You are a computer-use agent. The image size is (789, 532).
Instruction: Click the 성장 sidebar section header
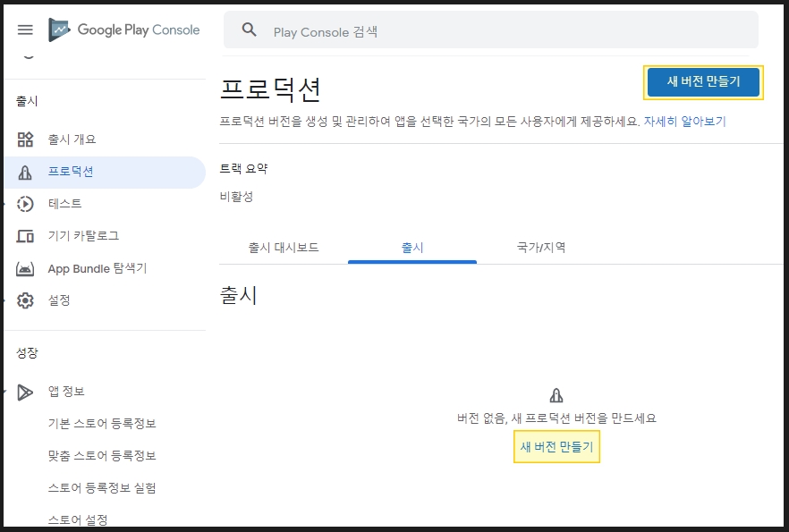pos(27,353)
